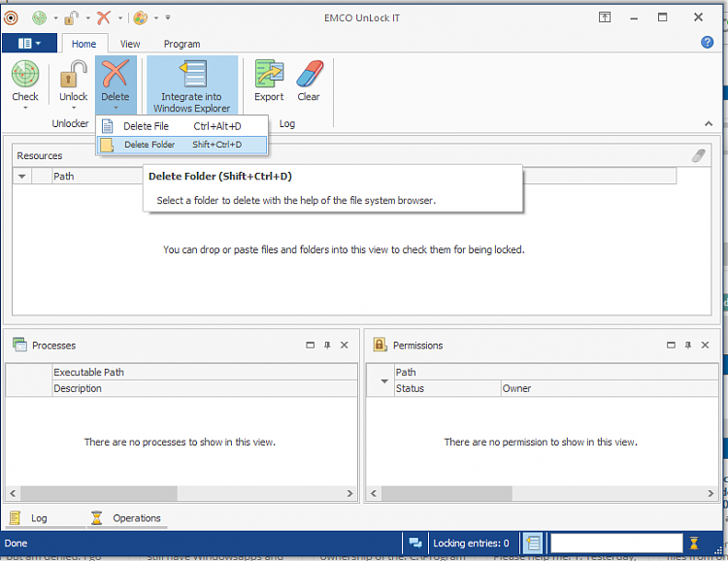Open the dropdown next to palette icon
This screenshot has height=561, width=728.
click(156, 18)
